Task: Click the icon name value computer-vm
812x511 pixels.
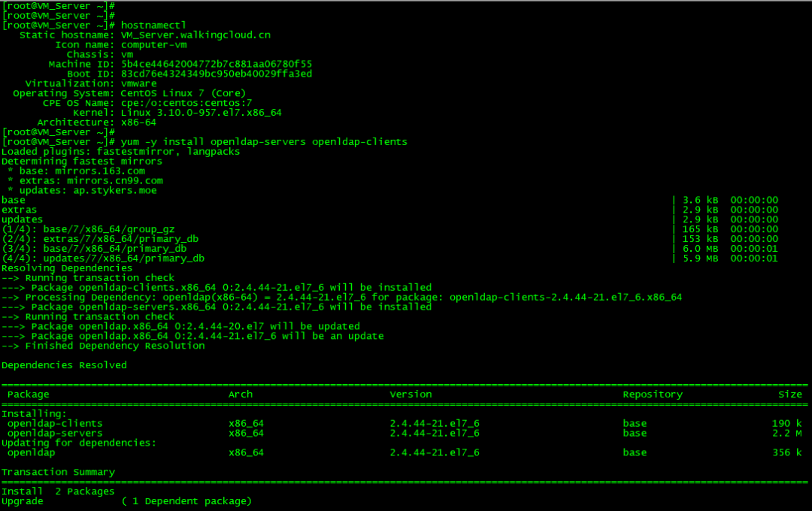Action: (x=153, y=45)
